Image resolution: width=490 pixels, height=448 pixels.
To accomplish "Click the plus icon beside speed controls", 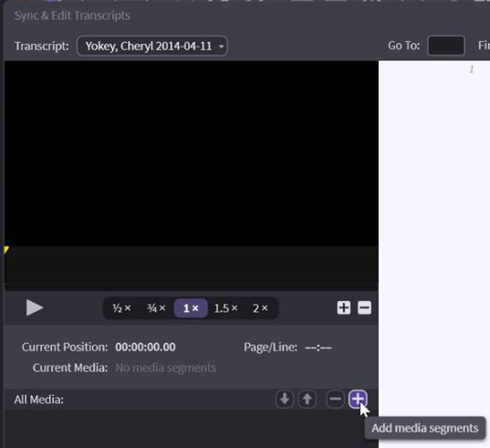I will 344,307.
